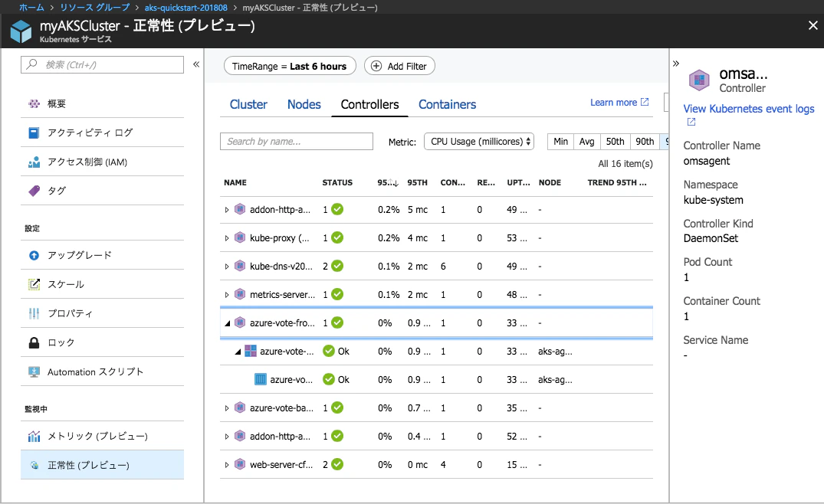Open the ロック padlock icon

tap(34, 343)
